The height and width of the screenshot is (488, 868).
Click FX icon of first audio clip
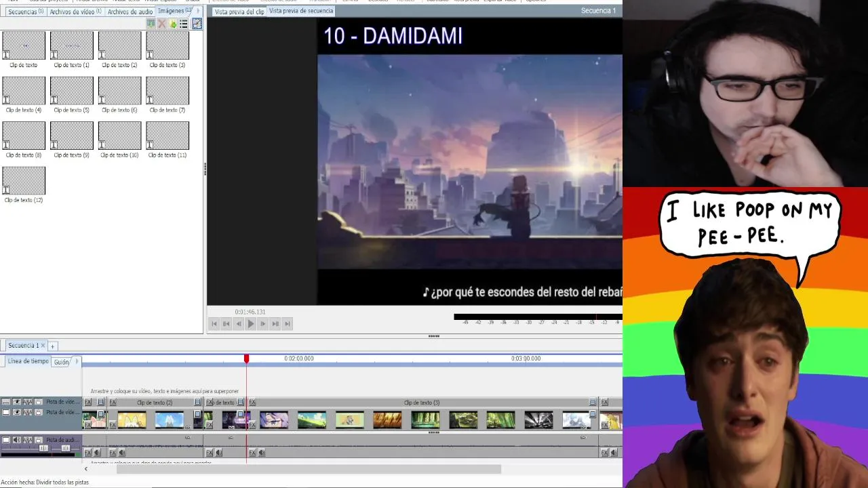[87, 452]
